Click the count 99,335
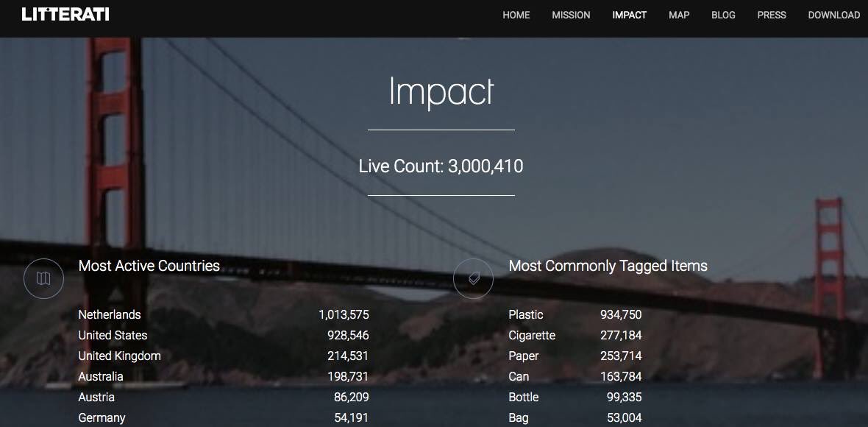 point(625,397)
